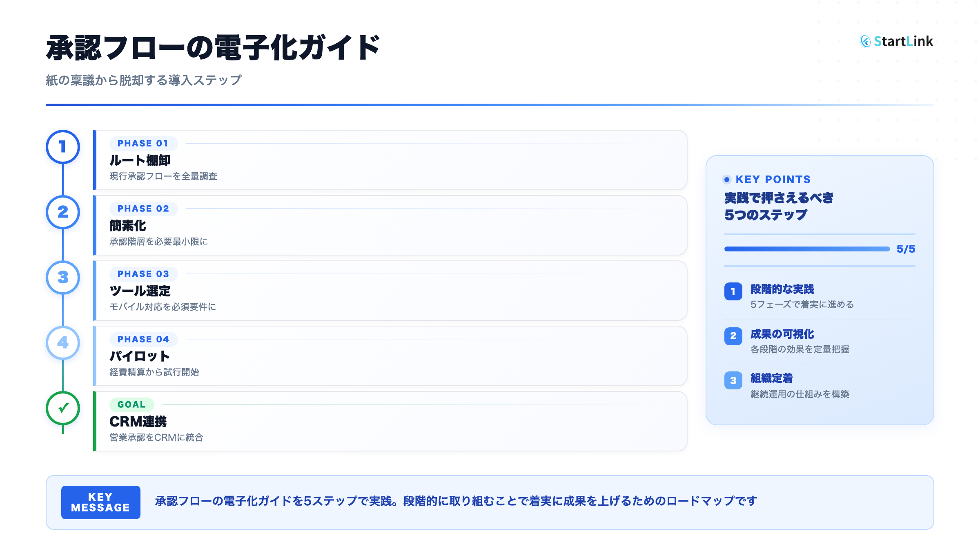Click key point number 1 badge
Image resolution: width=980 pixels, height=551 pixels.
pos(733,291)
